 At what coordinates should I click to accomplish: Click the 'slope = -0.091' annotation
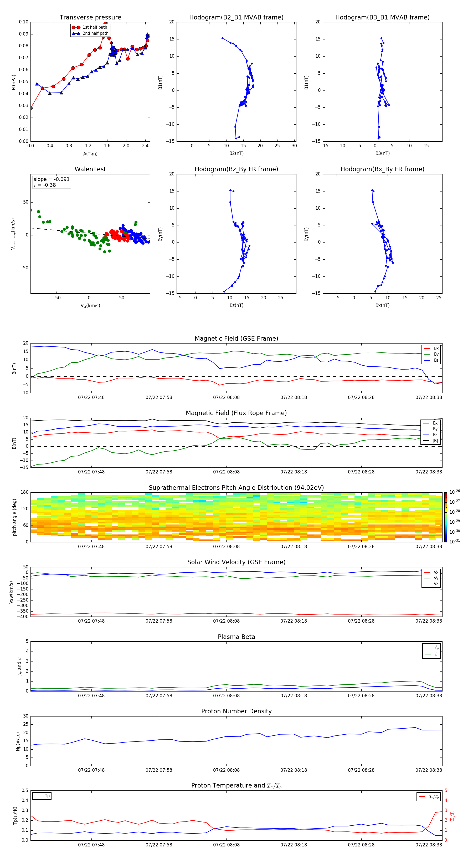tap(52, 179)
